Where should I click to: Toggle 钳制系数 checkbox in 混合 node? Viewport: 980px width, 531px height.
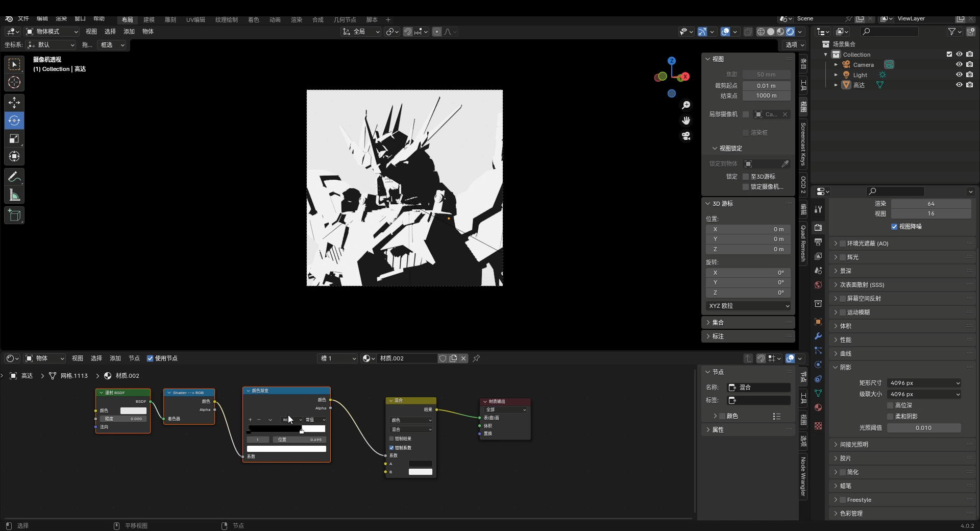pos(391,448)
